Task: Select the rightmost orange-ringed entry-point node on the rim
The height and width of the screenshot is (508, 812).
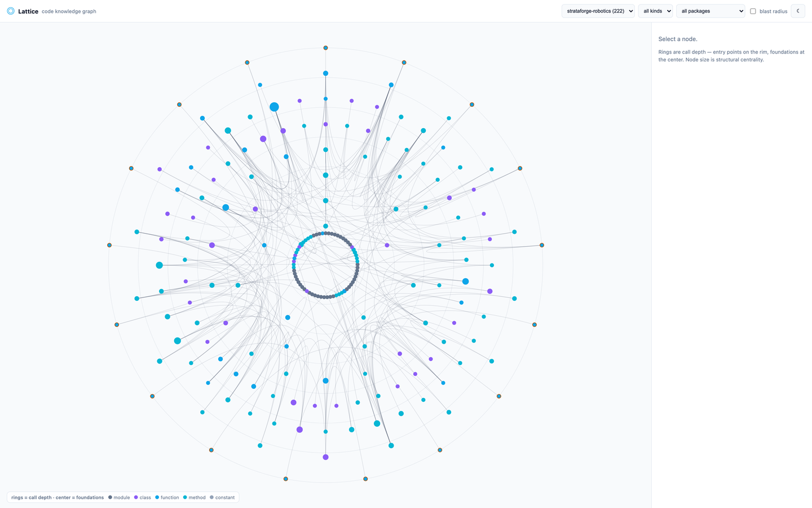Action: (542, 245)
